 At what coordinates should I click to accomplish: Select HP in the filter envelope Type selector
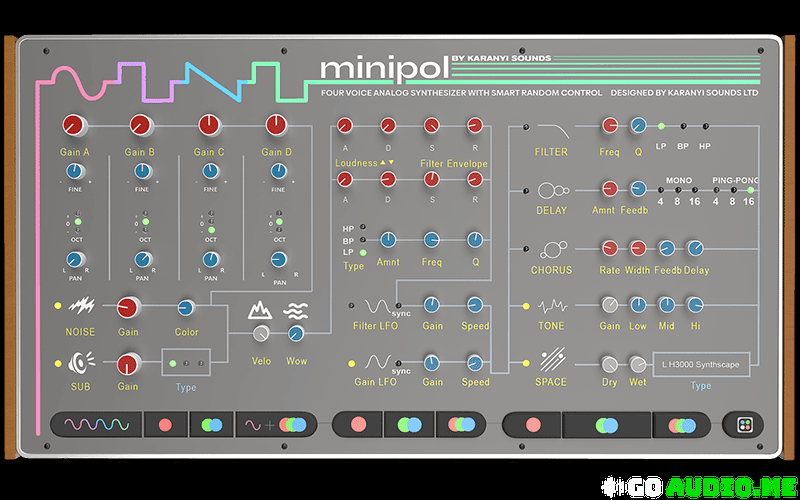tap(363, 227)
